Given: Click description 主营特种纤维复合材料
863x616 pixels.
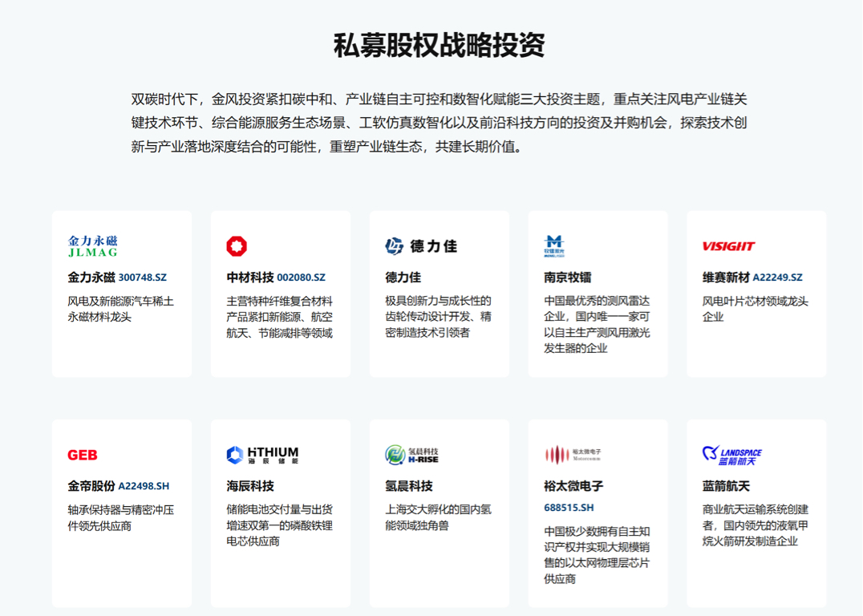Looking at the screenshot, I should tap(280, 317).
